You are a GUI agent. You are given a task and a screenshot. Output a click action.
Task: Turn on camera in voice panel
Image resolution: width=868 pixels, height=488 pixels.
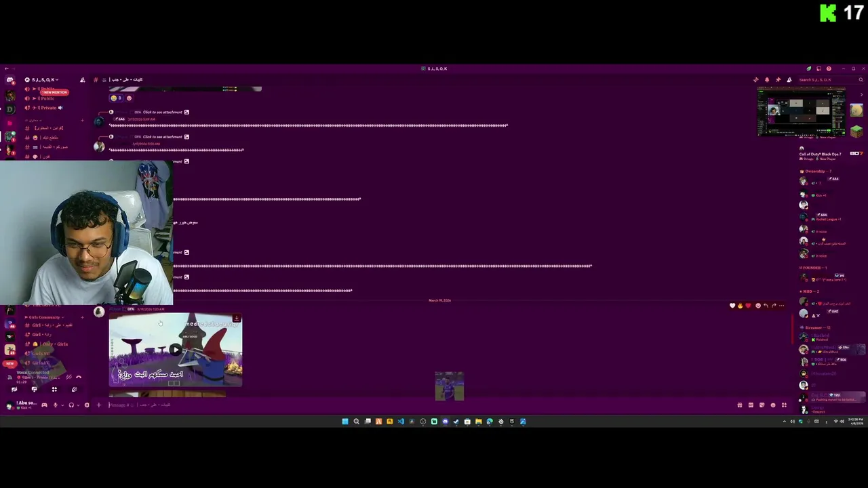point(14,389)
